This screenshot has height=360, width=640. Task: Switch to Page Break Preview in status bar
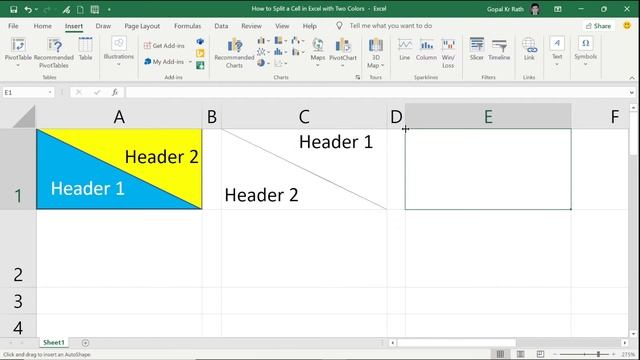(x=540, y=354)
